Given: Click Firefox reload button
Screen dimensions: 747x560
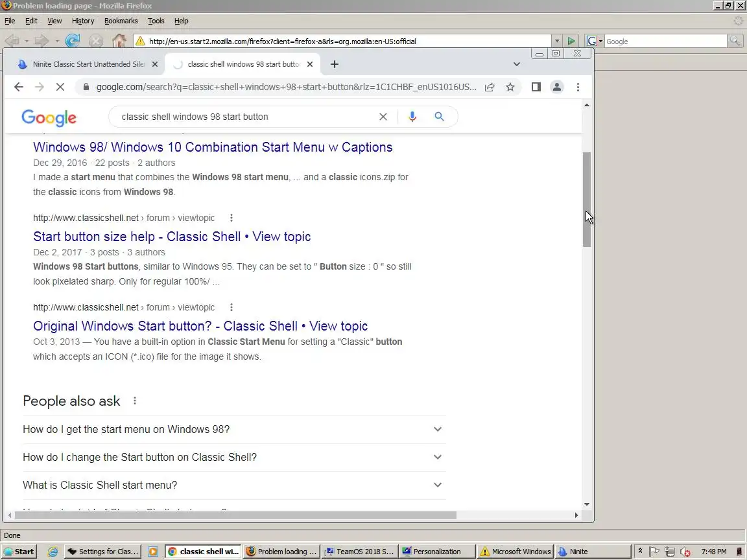Looking at the screenshot, I should (73, 41).
